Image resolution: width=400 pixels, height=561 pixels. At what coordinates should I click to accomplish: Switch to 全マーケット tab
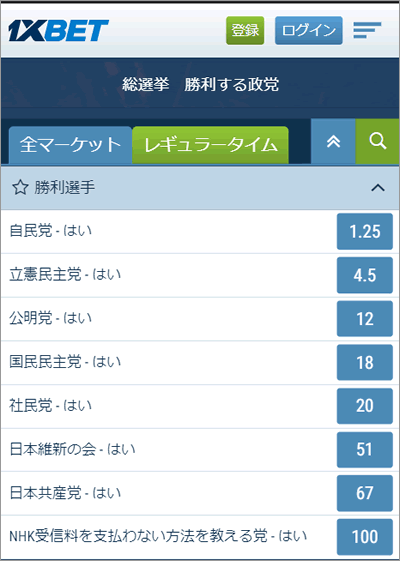pyautogui.click(x=70, y=145)
